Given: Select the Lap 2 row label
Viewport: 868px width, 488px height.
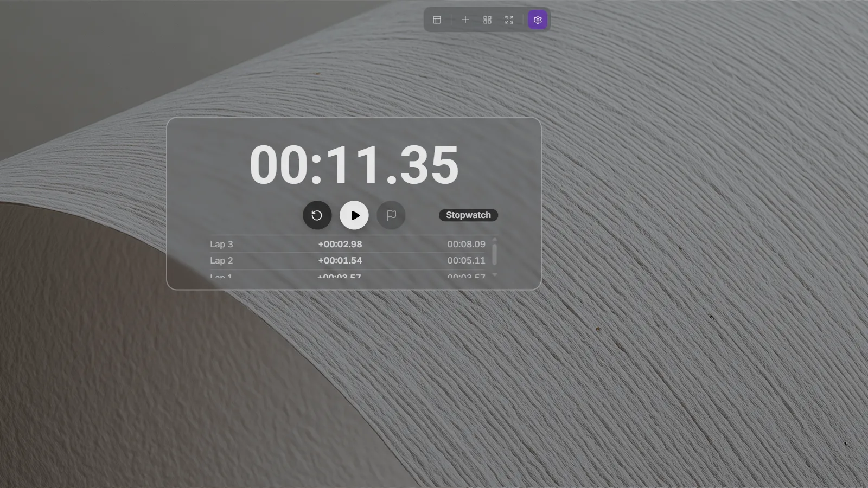Looking at the screenshot, I should (x=221, y=260).
